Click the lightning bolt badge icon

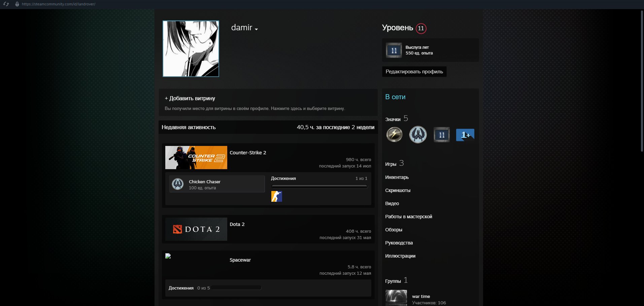click(x=394, y=135)
